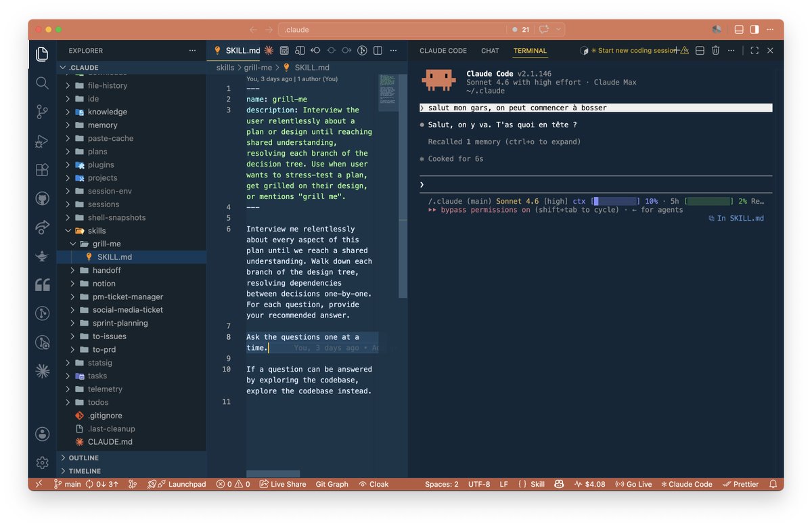Click the Claude Code terminal prompt line
Viewport: 812px width, 528px height.
(x=595, y=185)
